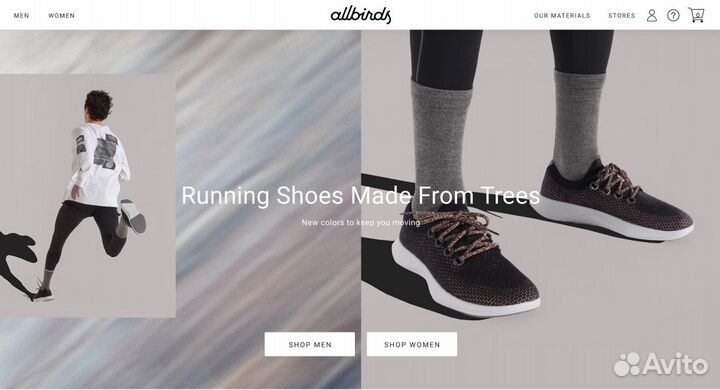The image size is (720, 390).
Task: Click the allbirds logo
Action: pos(361,15)
